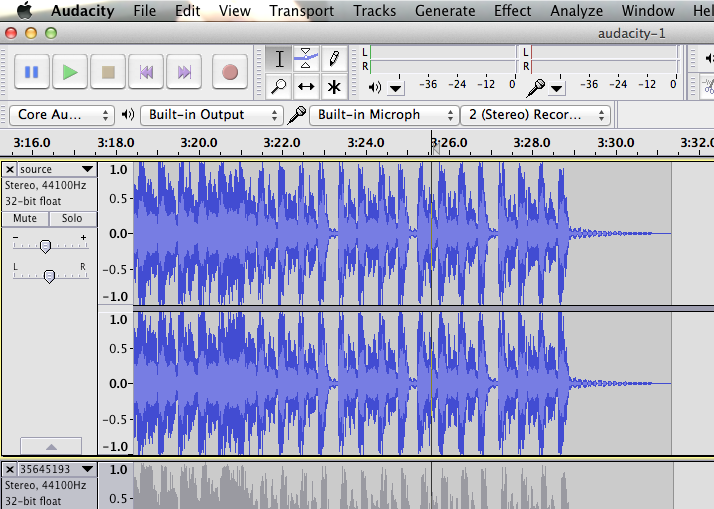Image resolution: width=714 pixels, height=509 pixels.
Task: Select the Selection (I-beam) tool
Action: click(279, 59)
